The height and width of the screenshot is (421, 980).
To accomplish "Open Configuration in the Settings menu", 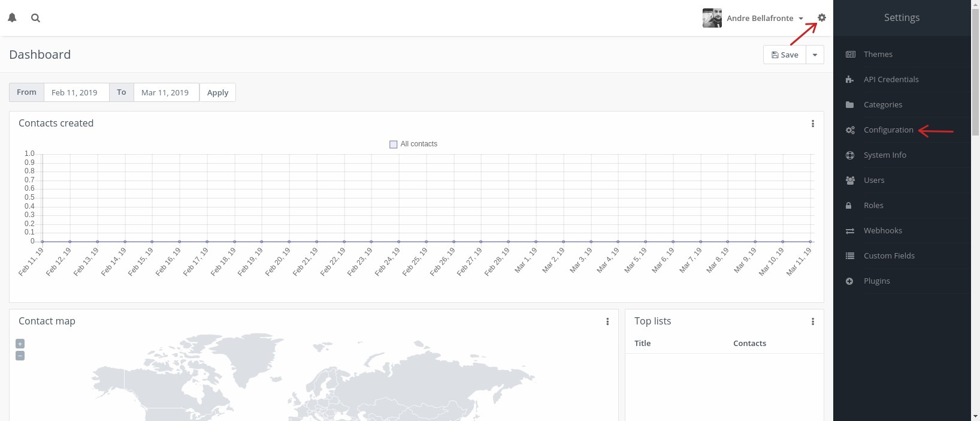I will (888, 130).
